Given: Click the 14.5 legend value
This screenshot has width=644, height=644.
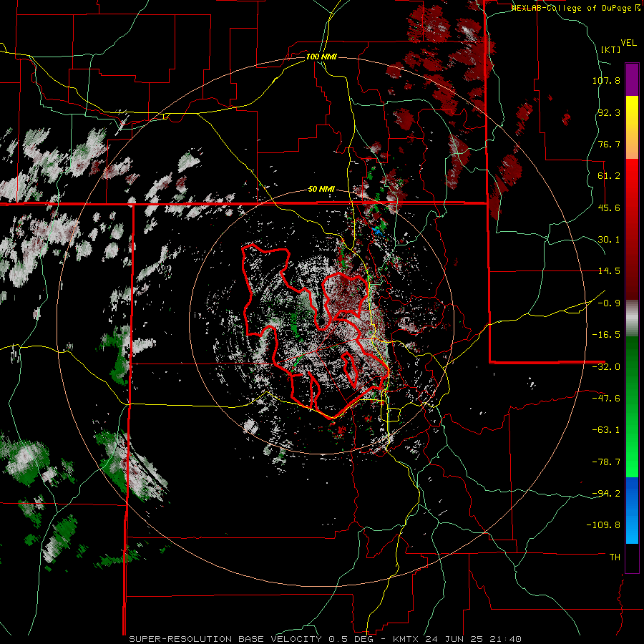Looking at the screenshot, I should (x=609, y=271).
